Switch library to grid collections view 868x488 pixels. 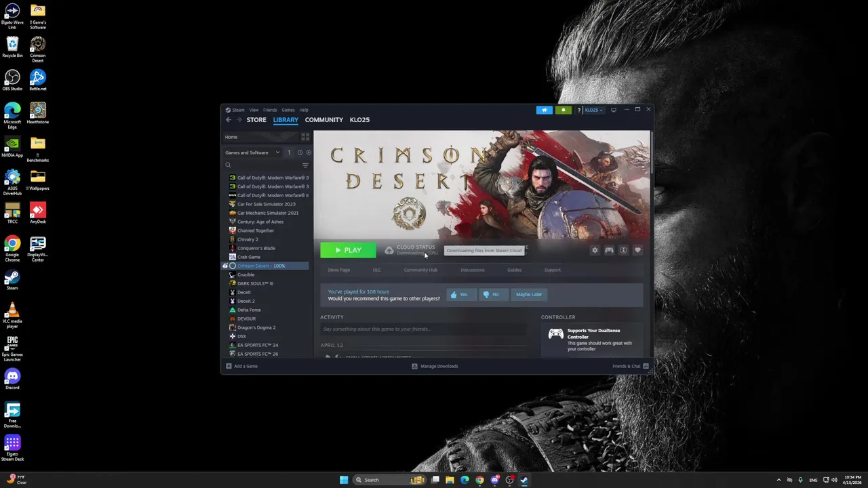(305, 137)
